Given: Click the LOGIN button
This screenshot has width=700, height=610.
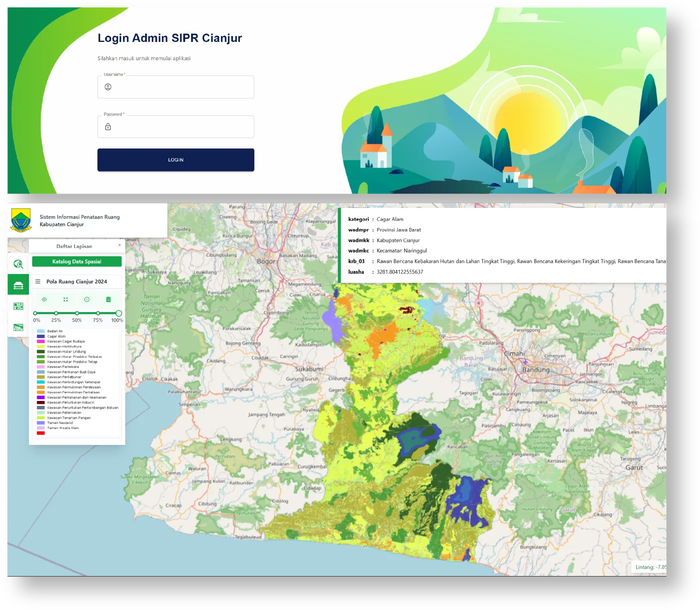Looking at the screenshot, I should coord(176,160).
